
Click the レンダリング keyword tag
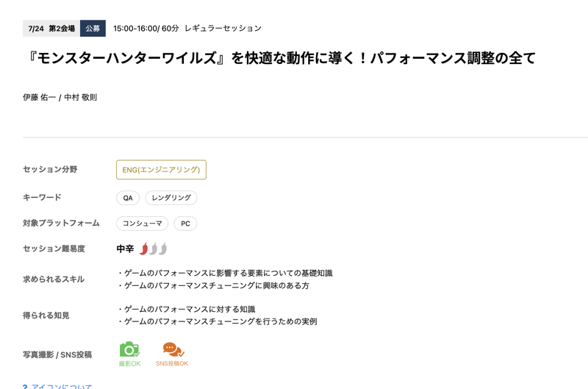click(171, 198)
